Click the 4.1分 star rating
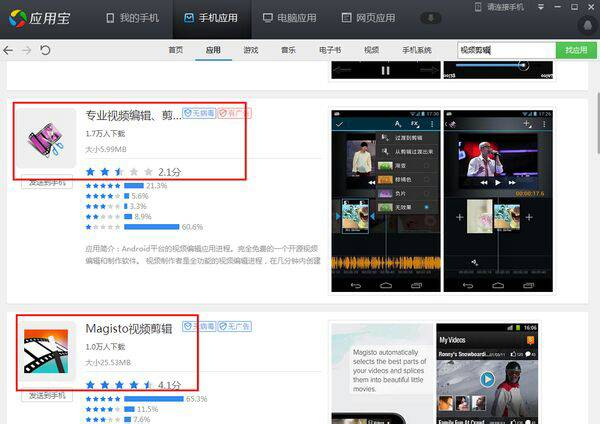This screenshot has height=424, width=600. [x=133, y=385]
